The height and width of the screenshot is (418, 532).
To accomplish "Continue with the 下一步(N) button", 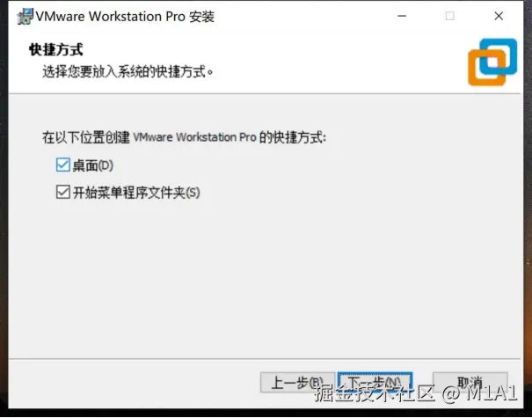I will (375, 383).
